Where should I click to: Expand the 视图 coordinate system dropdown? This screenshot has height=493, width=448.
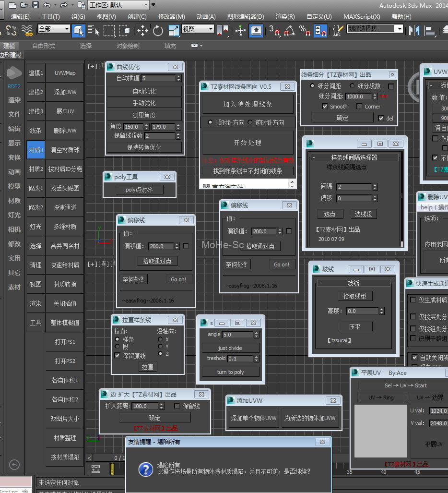[198, 29]
